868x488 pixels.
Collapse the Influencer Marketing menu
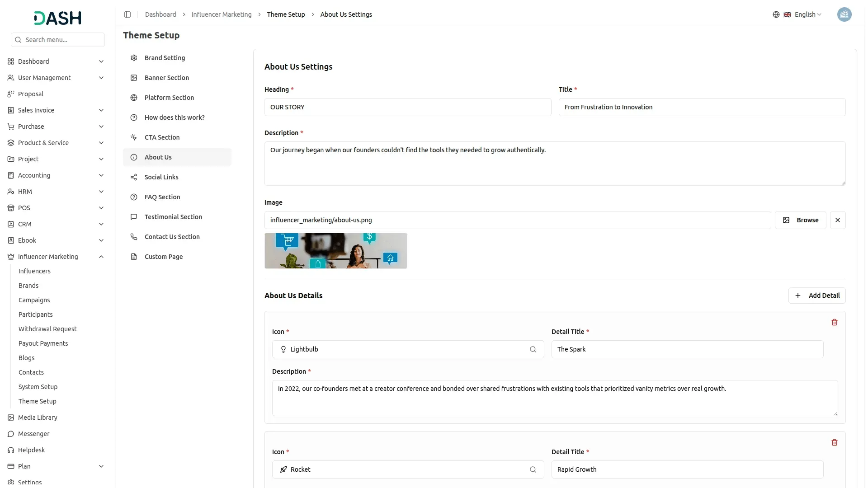coord(101,257)
